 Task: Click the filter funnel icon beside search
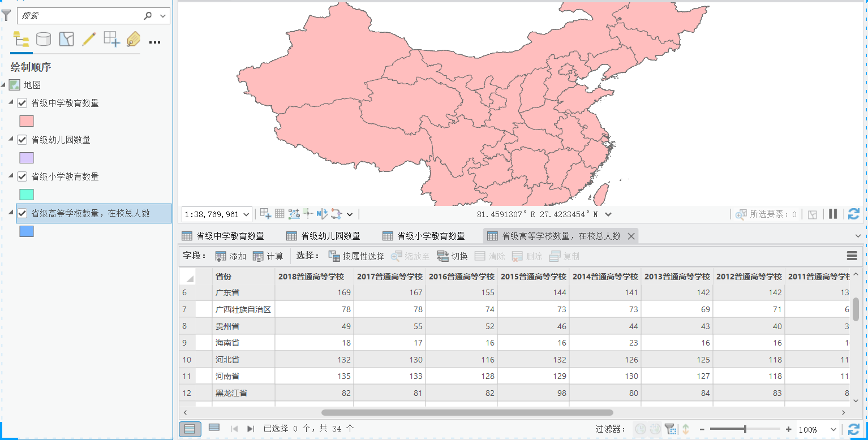6,16
